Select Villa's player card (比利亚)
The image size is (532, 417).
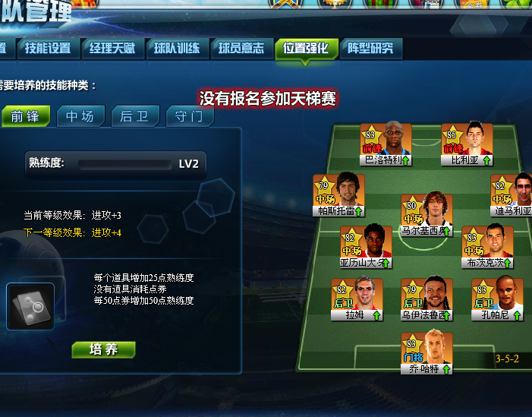point(467,144)
